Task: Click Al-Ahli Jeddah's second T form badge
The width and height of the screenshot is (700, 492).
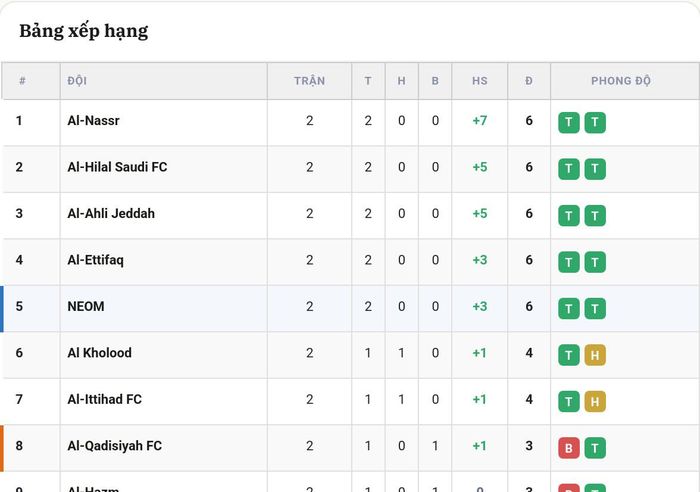Action: point(595,216)
